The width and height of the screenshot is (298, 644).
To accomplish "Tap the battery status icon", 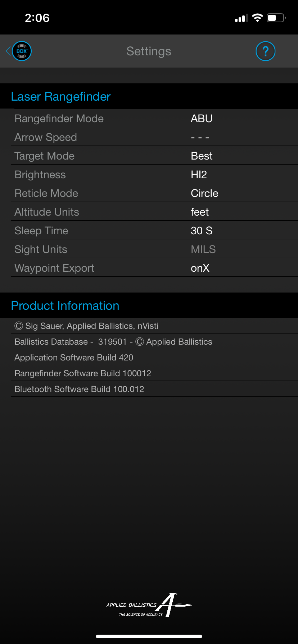I will (x=276, y=18).
